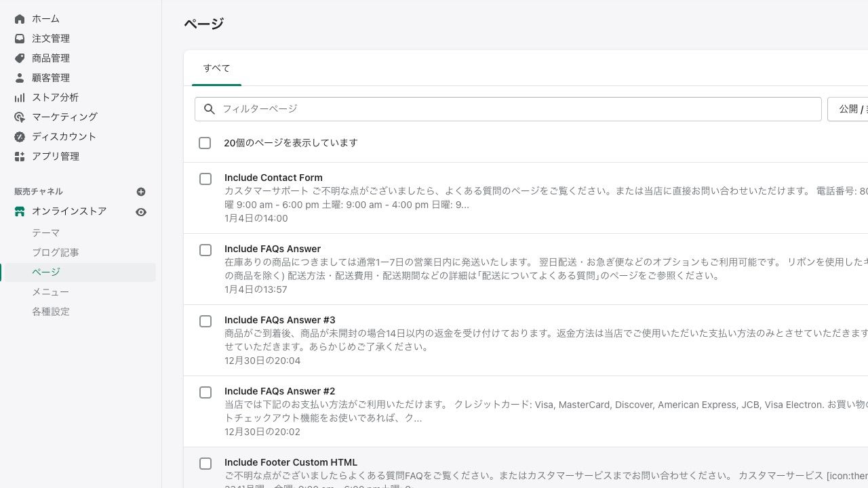
Task: Open ストア分析 menu item
Action: (x=55, y=98)
